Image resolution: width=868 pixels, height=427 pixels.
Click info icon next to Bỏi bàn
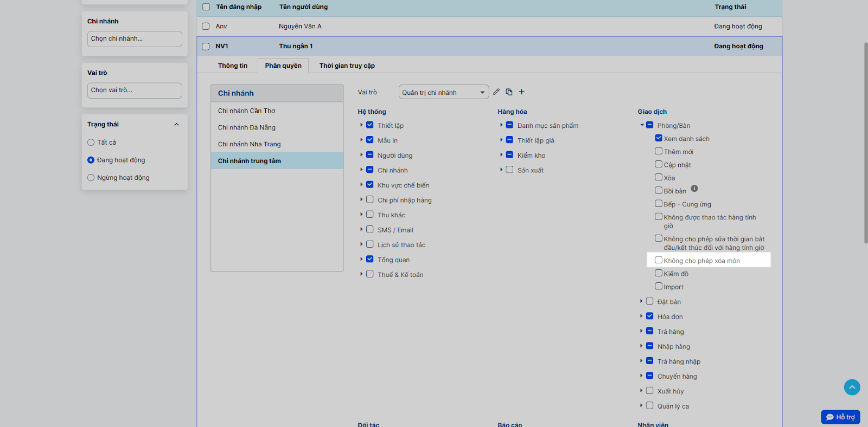click(x=694, y=189)
